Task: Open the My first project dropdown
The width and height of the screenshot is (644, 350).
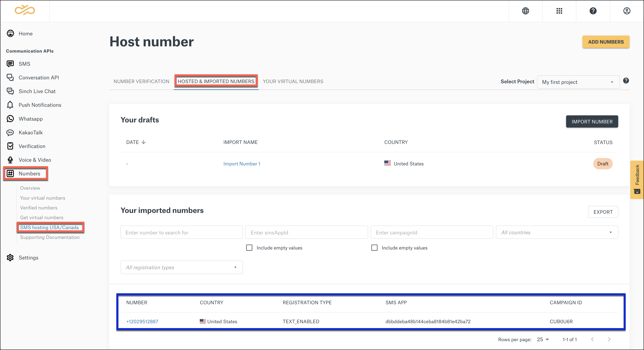Action: [578, 82]
